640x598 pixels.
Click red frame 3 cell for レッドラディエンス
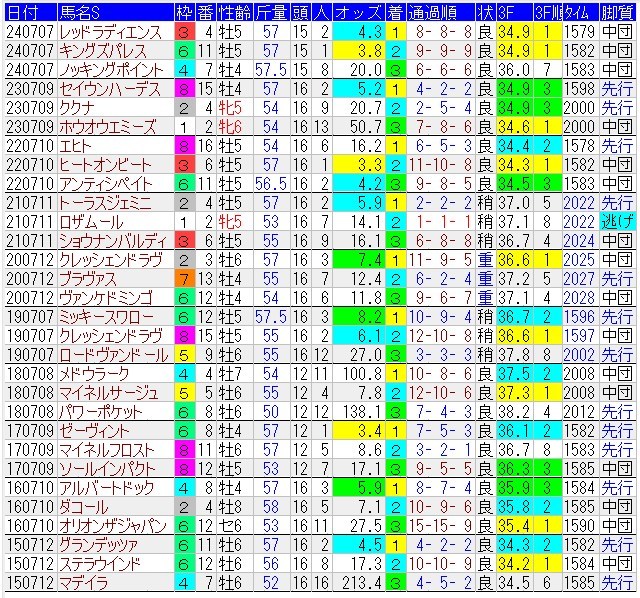point(184,32)
